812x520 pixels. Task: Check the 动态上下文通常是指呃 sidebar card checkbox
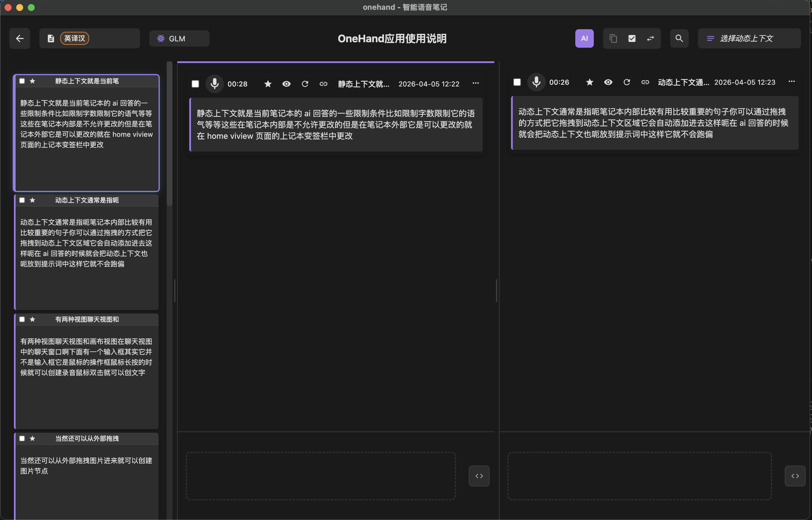[22, 200]
